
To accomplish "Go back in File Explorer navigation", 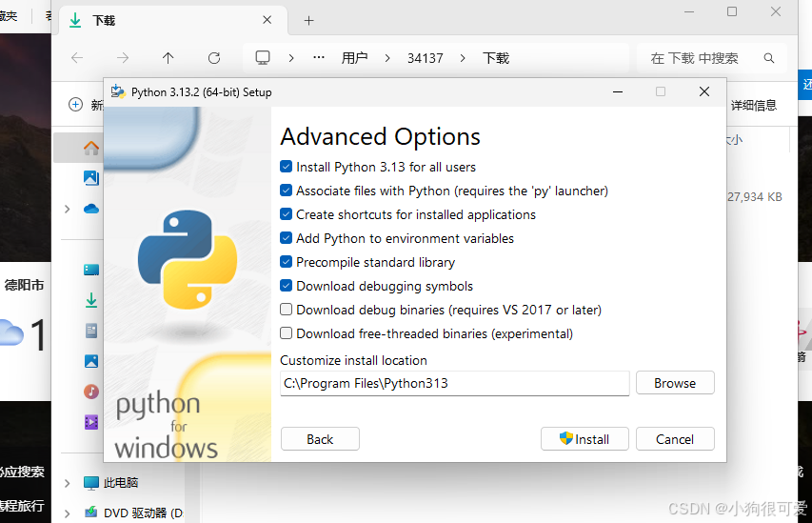I will pos(77,58).
